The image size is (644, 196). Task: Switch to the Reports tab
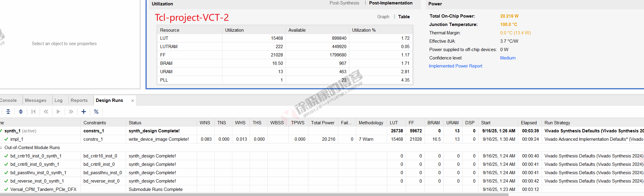pyautogui.click(x=79, y=100)
